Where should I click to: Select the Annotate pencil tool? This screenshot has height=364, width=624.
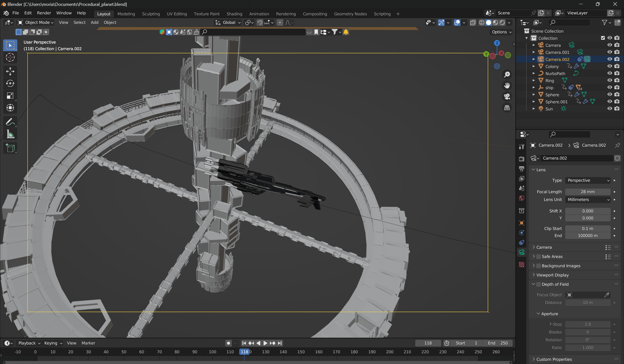click(10, 122)
